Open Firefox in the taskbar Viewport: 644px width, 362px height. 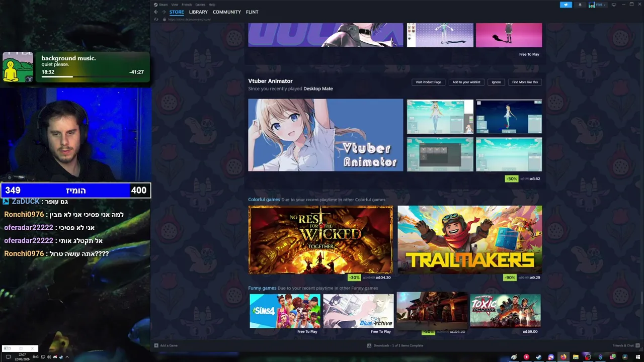[563, 357]
